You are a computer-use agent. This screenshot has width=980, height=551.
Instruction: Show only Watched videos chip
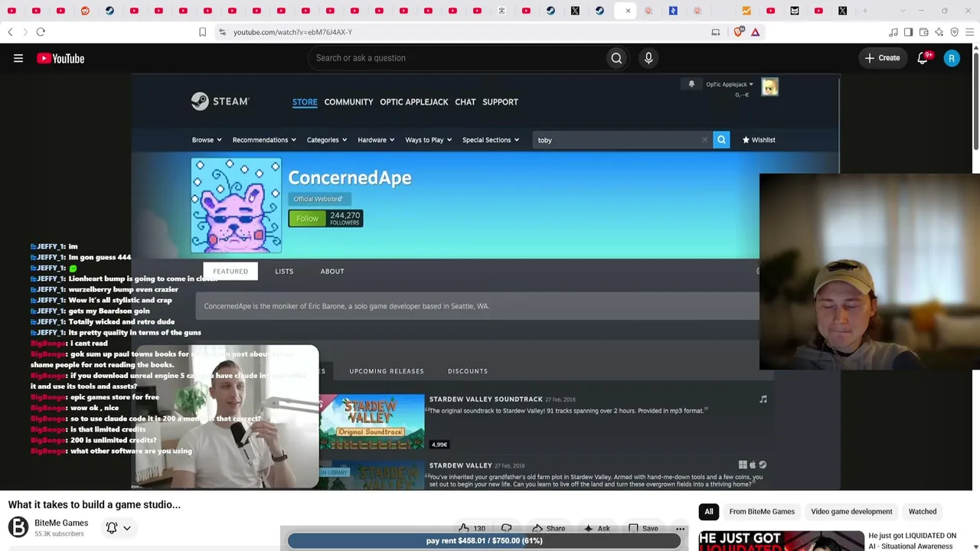(x=923, y=511)
